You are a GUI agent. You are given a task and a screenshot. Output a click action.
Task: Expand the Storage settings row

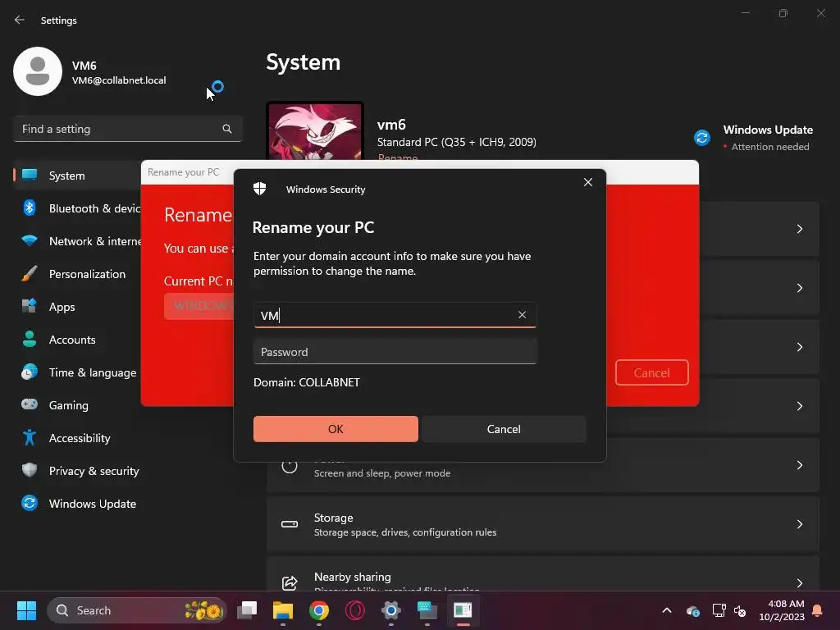coord(543,524)
